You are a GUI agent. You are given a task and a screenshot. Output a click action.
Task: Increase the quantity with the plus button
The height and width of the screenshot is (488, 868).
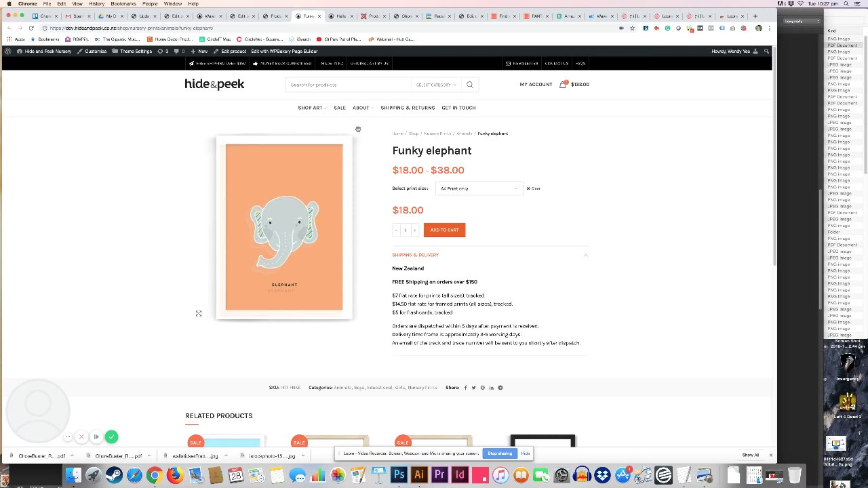click(x=415, y=230)
